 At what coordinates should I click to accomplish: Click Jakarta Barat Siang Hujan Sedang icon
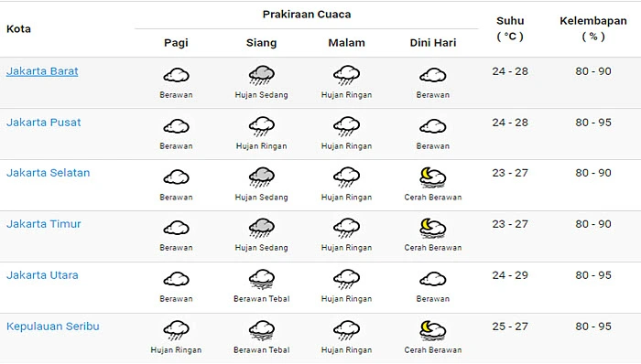click(x=262, y=75)
